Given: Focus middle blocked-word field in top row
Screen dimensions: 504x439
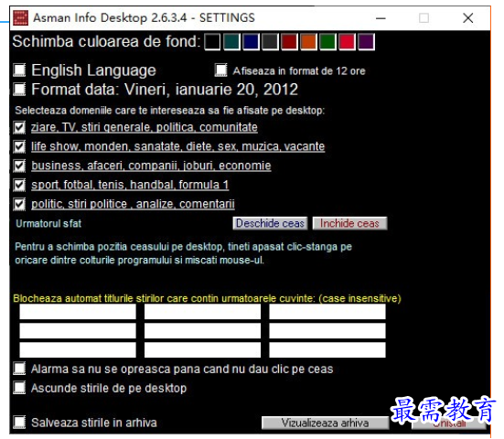Looking at the screenshot, I should [x=202, y=312].
